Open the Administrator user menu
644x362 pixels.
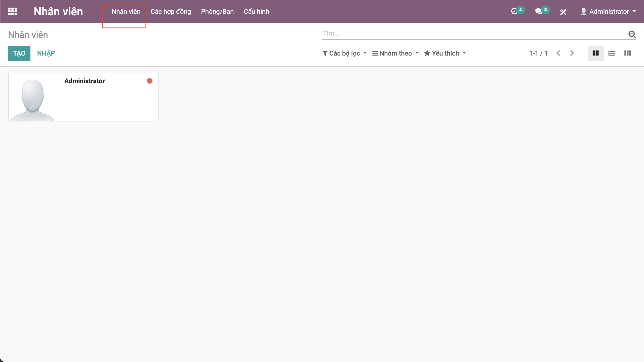click(x=609, y=12)
